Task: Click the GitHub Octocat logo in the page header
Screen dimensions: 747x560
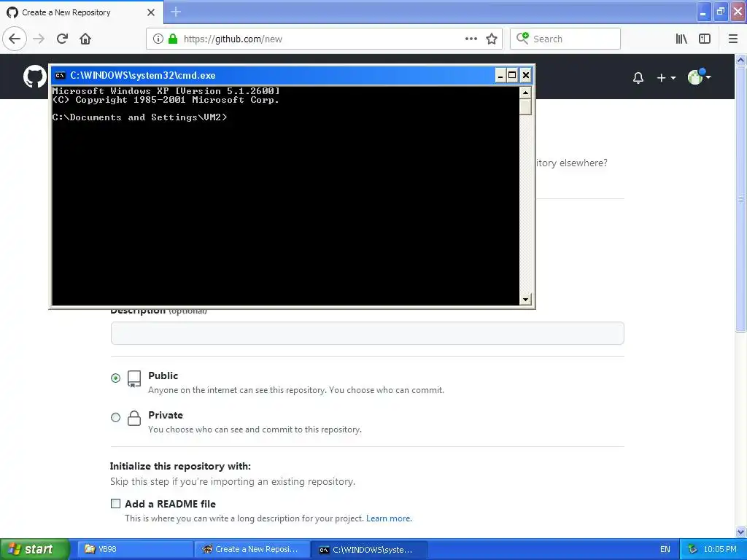Action: click(35, 77)
